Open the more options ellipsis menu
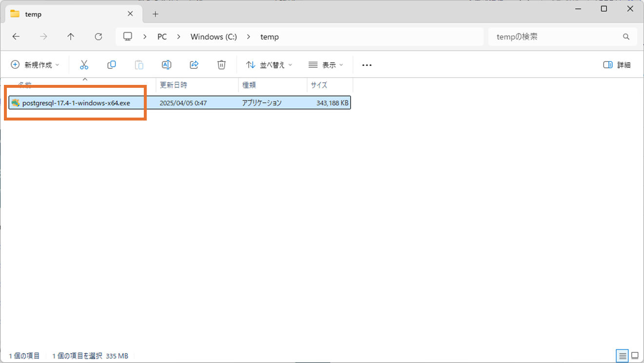 coord(367,65)
